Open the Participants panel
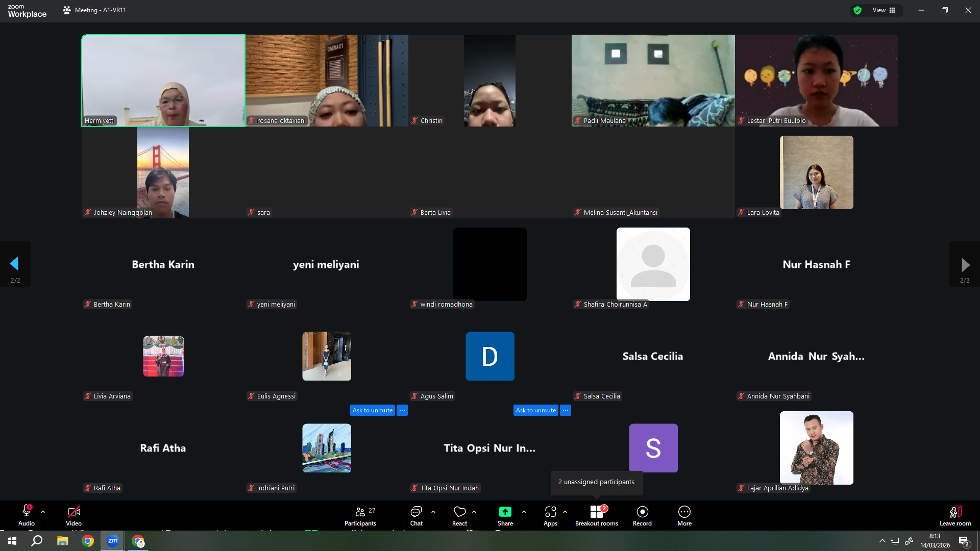This screenshot has width=980, height=551. coord(360,515)
